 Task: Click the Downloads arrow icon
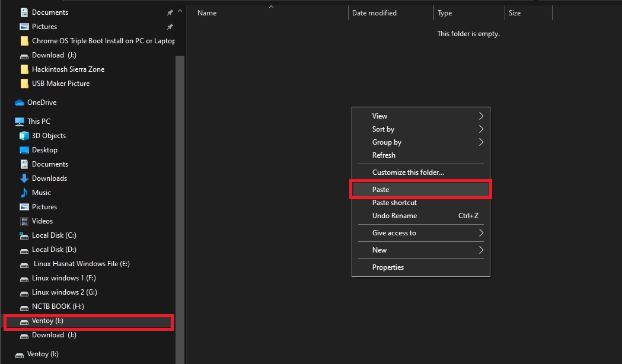[x=24, y=178]
